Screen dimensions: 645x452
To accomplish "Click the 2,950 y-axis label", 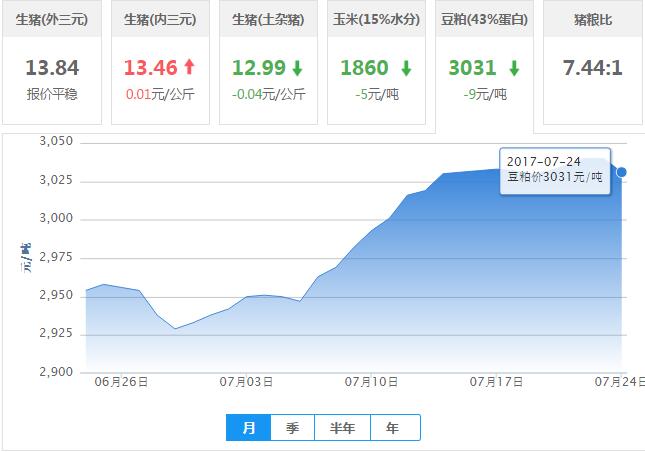I will pos(56,295).
